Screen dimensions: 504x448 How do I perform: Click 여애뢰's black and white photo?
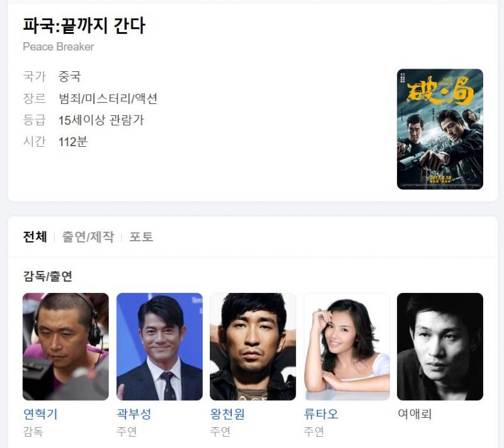coord(440,347)
